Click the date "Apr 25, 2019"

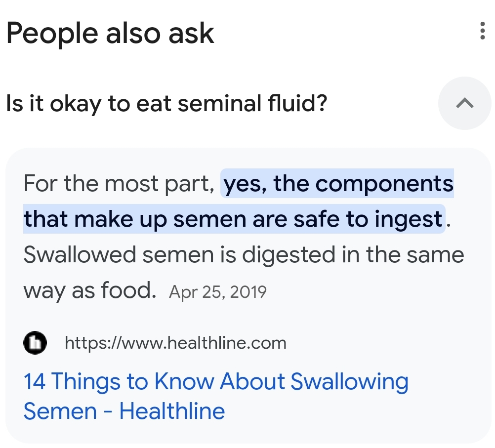218,292
